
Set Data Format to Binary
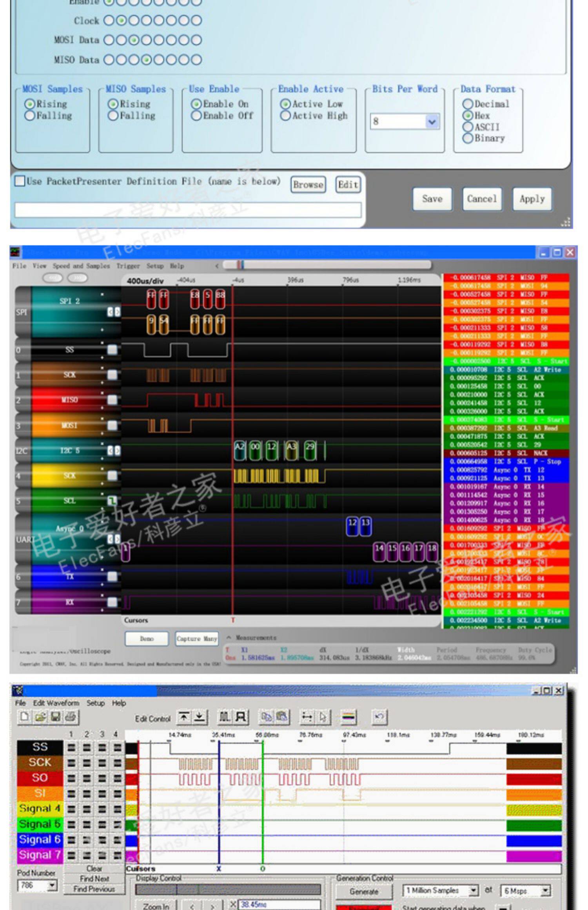484,138
